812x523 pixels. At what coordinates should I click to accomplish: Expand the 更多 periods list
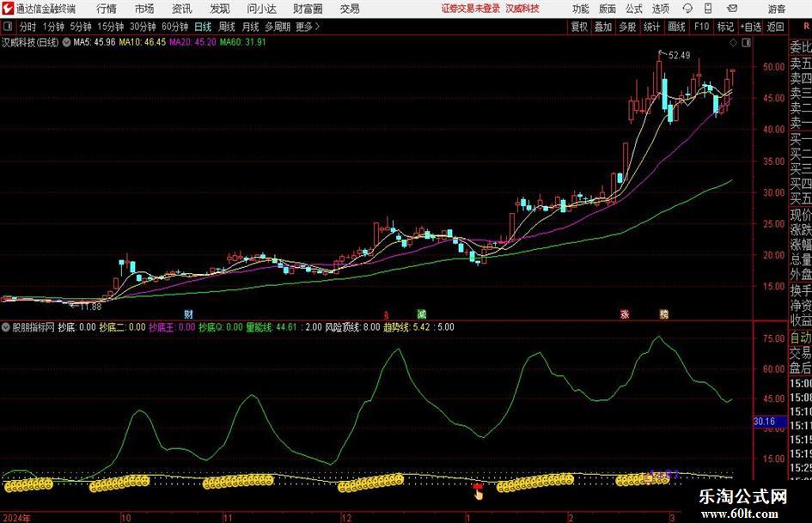(x=308, y=27)
